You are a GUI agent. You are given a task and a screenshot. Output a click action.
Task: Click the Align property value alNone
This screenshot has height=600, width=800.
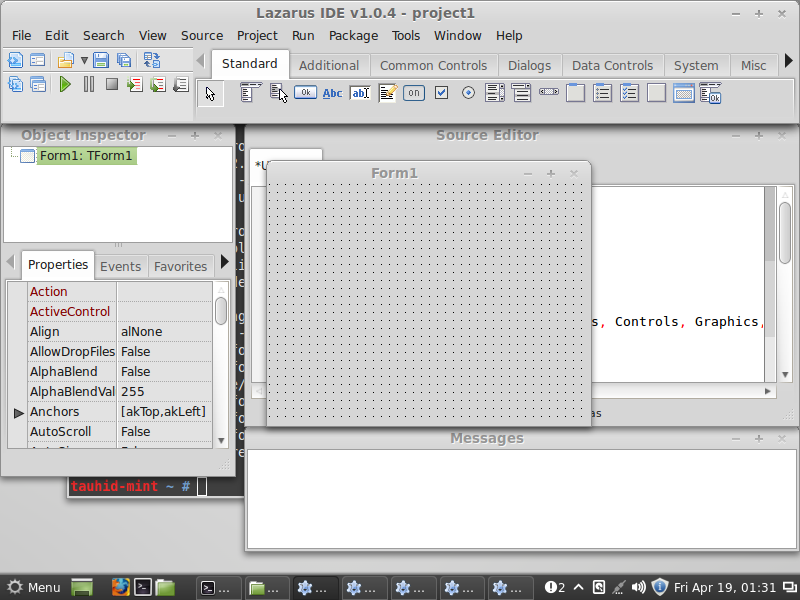coord(164,332)
